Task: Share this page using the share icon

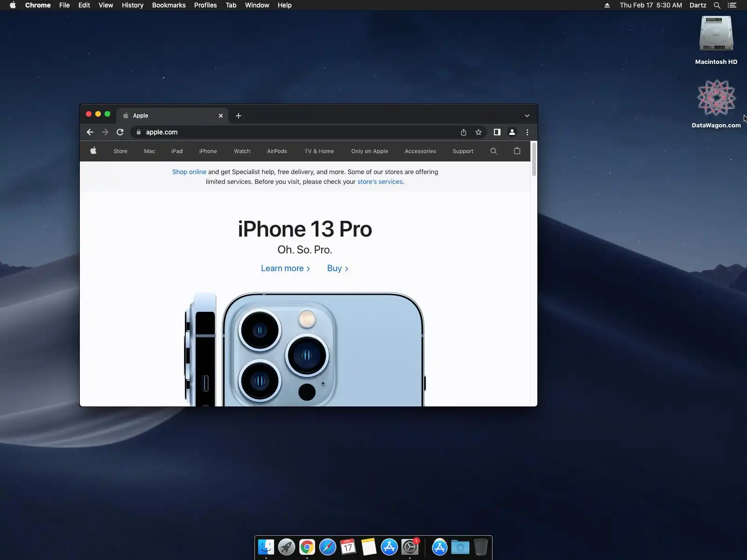Action: 464,132
